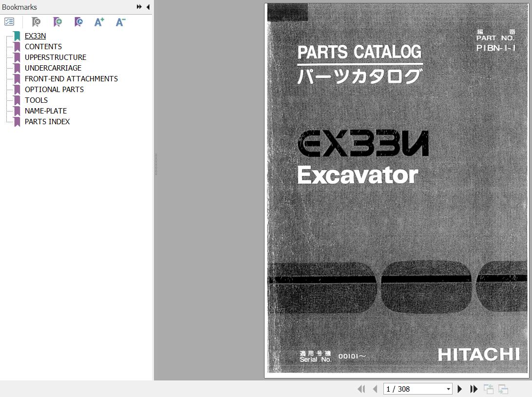Click the add new bookmark icon
This screenshot has width=532, height=397.
tap(57, 22)
